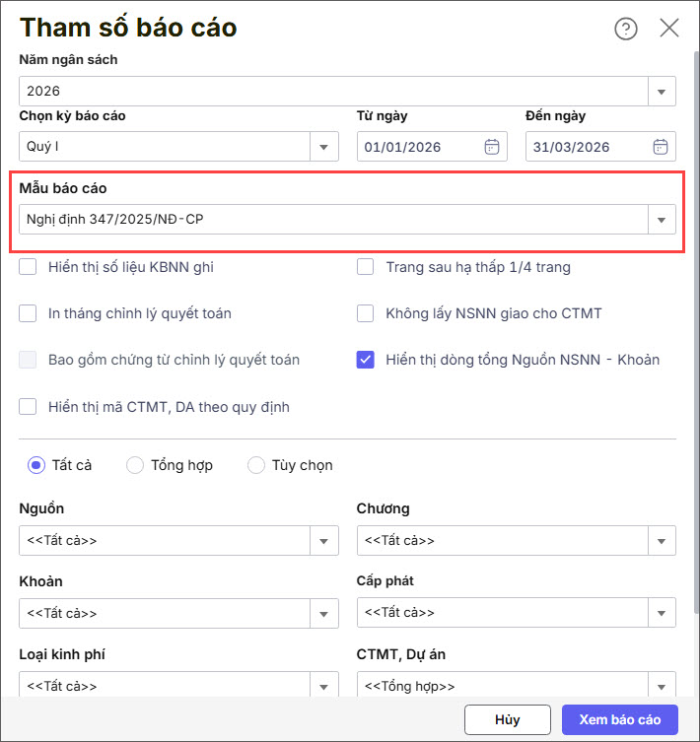
Task: Select the Tổng hợp radio option
Action: [136, 465]
